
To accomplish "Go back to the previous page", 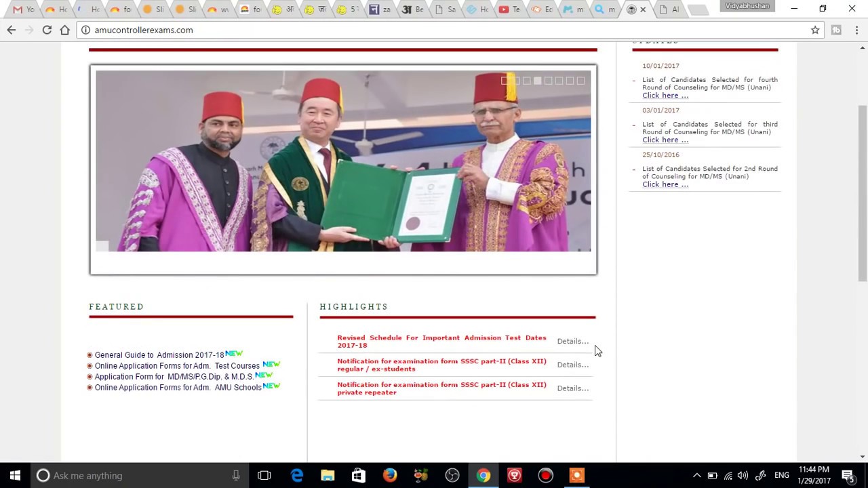I will (12, 30).
